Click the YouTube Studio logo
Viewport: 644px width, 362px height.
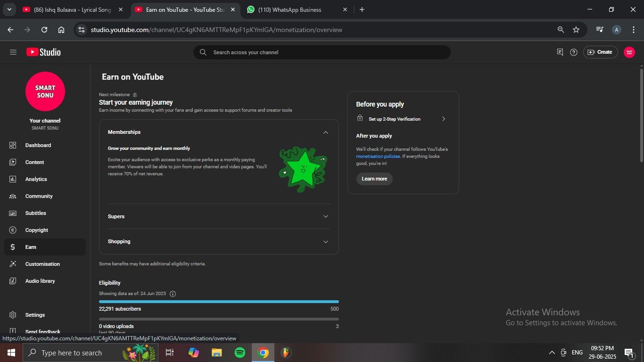pyautogui.click(x=43, y=52)
